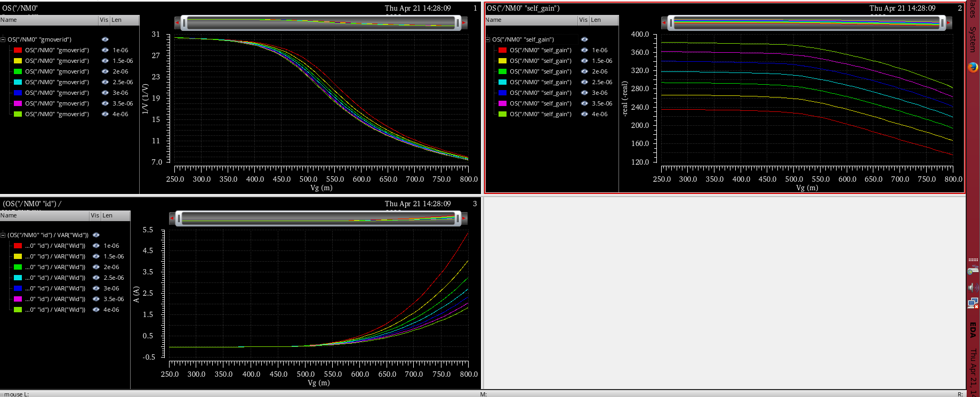Click the Name column header in gmoverid panel
The image size is (980, 397).
(49, 20)
